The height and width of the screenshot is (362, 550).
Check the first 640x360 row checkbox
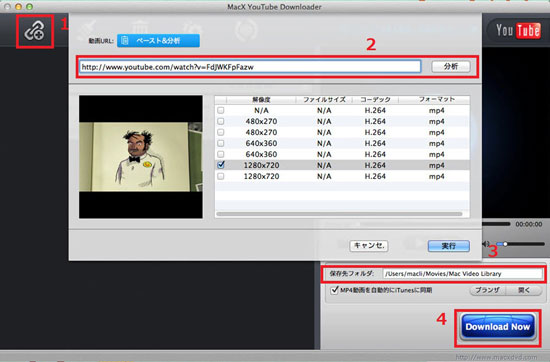pyautogui.click(x=221, y=143)
